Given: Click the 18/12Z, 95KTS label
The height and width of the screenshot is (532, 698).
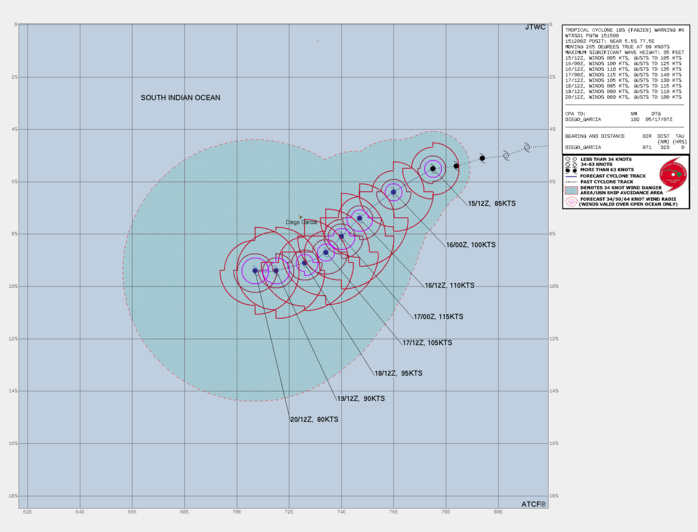Looking at the screenshot, I should coord(399,373).
